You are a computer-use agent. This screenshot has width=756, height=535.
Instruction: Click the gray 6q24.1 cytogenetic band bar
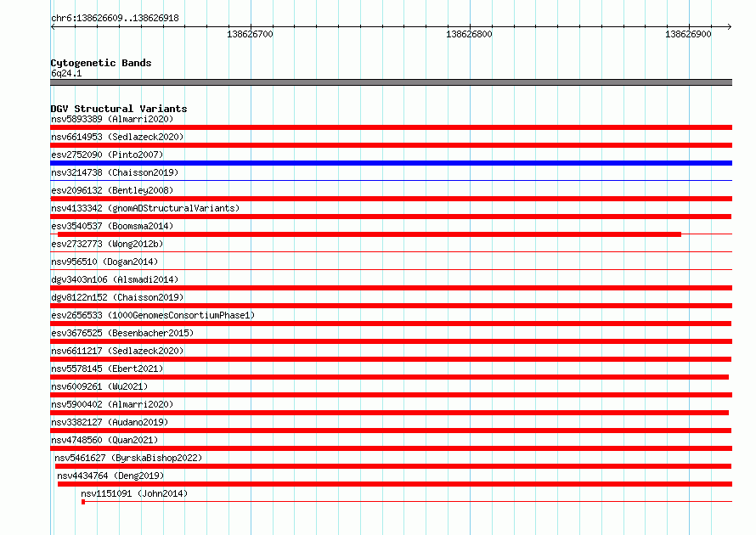click(x=391, y=82)
